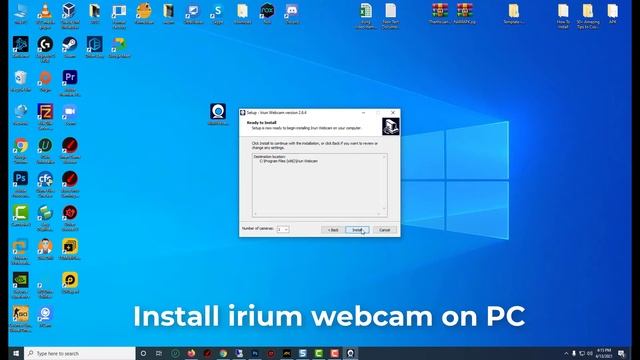Select the Camtasia desktop icon
The height and width of the screenshot is (360, 640).
coord(20,216)
